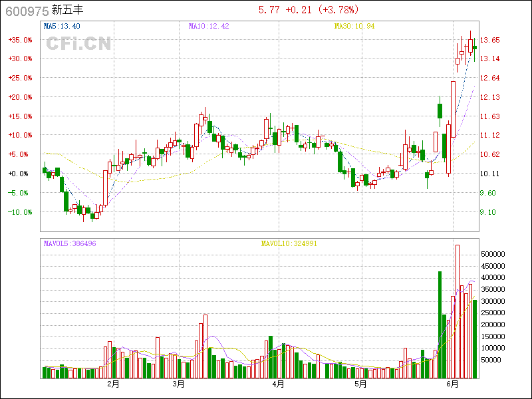The width and height of the screenshot is (532, 399).
Task: Click the price change text +3.78%
Action: click(338, 10)
